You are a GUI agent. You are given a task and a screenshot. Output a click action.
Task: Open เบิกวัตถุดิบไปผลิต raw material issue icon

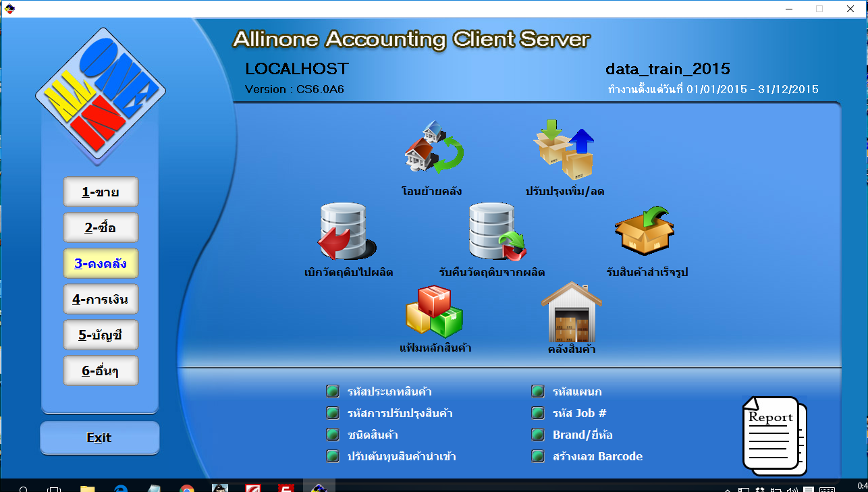[348, 231]
